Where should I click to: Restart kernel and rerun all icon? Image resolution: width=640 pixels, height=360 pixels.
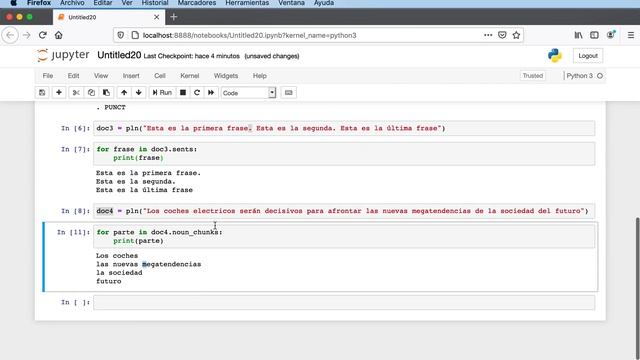[x=211, y=93]
